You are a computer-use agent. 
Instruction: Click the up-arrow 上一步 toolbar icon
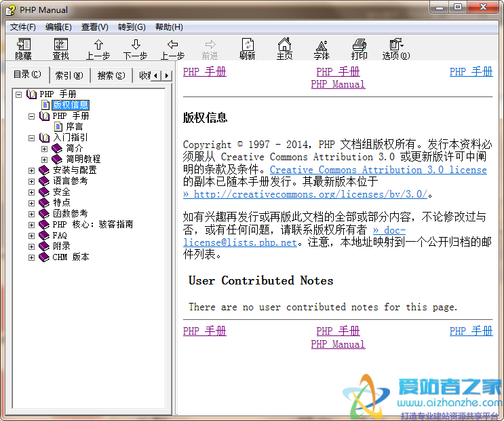[98, 49]
